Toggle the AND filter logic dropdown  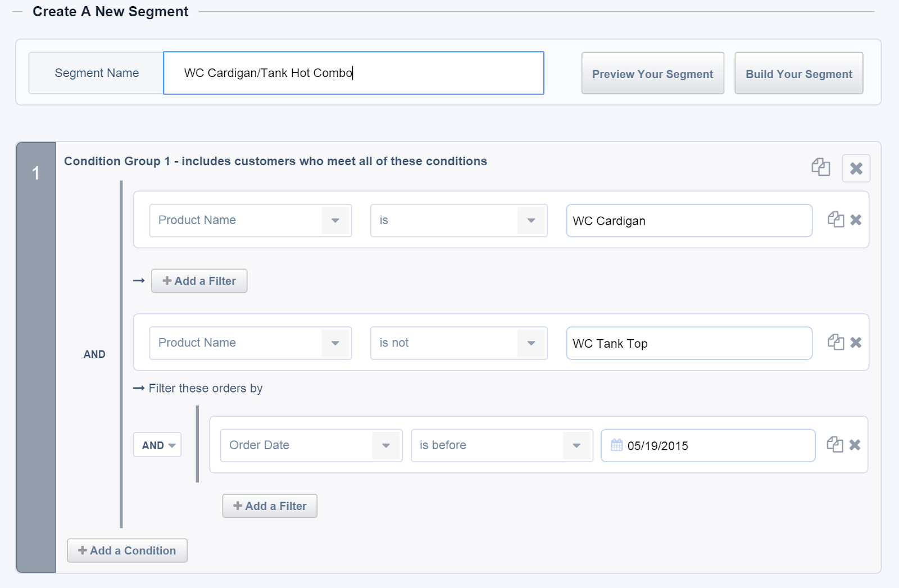pyautogui.click(x=158, y=445)
